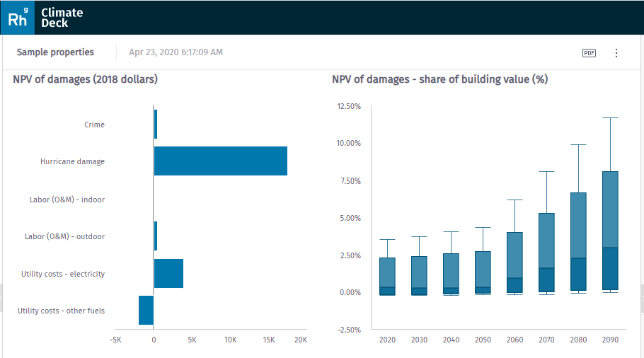Select the Crime bar in the chart
Viewport: 644px width, 358px height.
click(x=156, y=124)
